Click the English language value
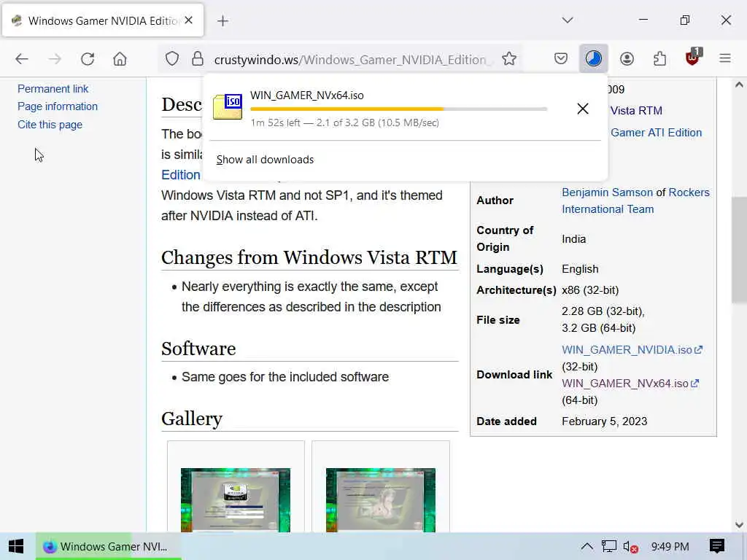747x560 pixels. pyautogui.click(x=580, y=269)
